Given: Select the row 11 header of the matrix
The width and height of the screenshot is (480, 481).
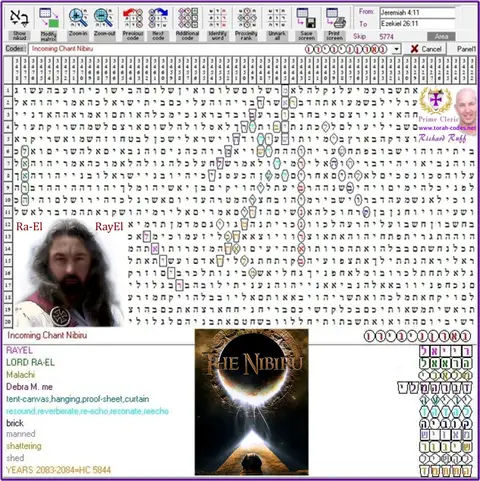Looking at the screenshot, I should tap(8, 212).
